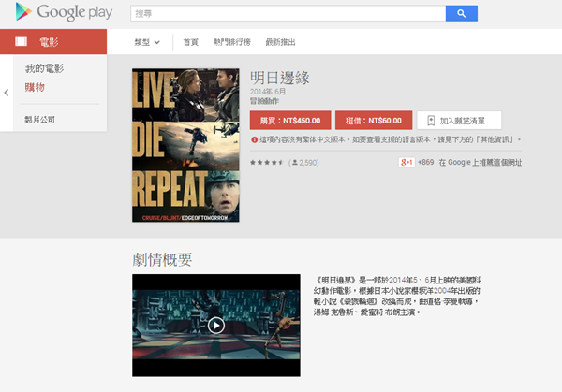Select 購物 in the sidebar

35,87
